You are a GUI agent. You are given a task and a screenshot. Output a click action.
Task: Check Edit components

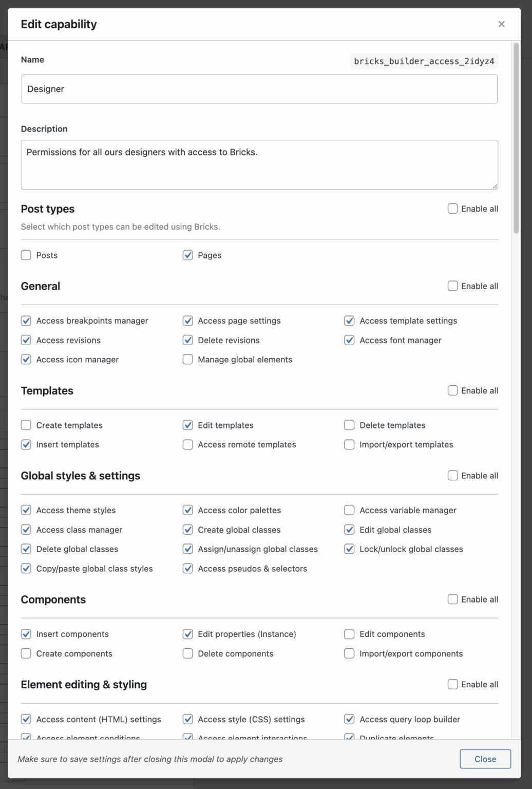[349, 634]
